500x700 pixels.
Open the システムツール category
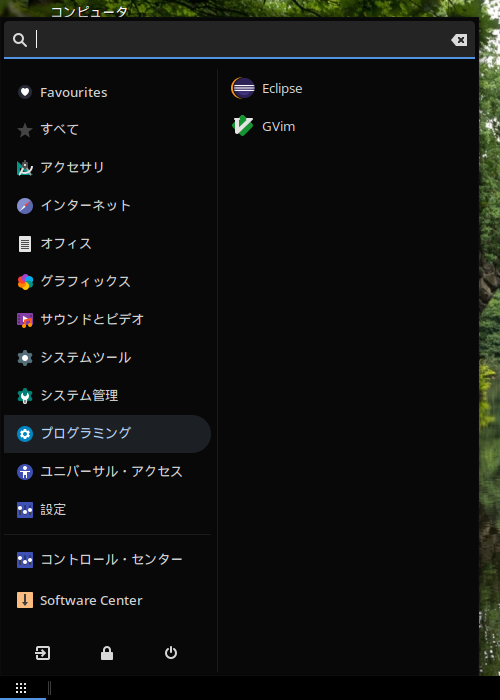pyautogui.click(x=107, y=358)
